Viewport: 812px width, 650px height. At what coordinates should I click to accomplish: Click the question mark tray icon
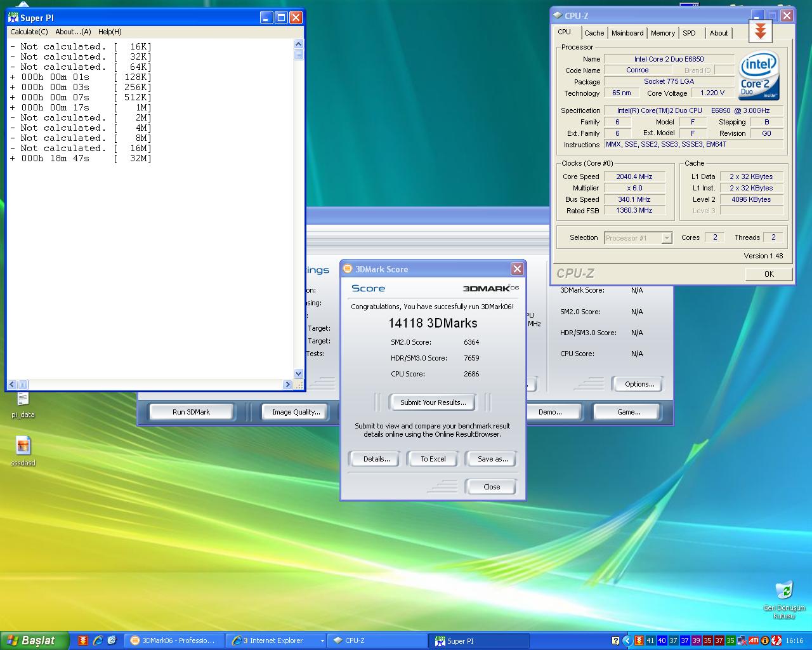click(x=615, y=640)
